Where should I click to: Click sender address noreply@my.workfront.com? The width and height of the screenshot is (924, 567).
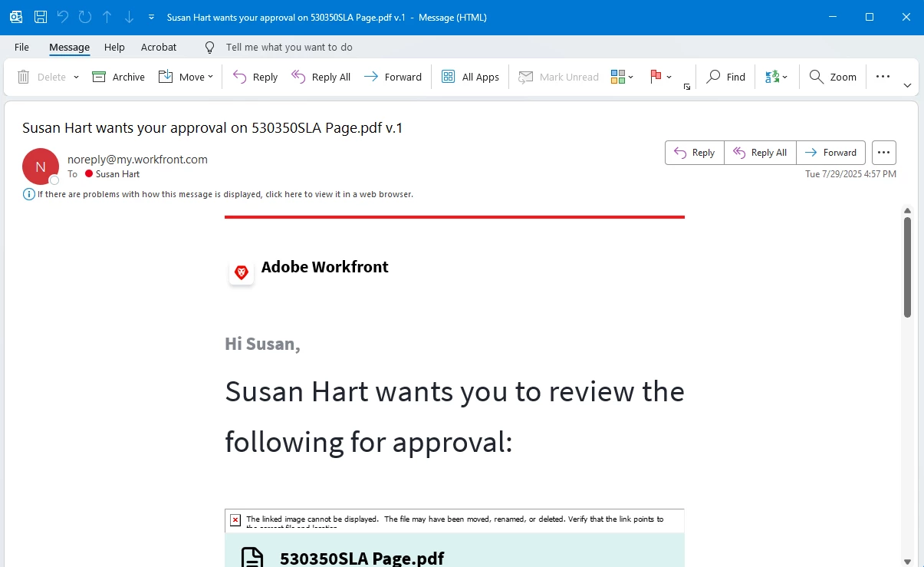coord(137,160)
